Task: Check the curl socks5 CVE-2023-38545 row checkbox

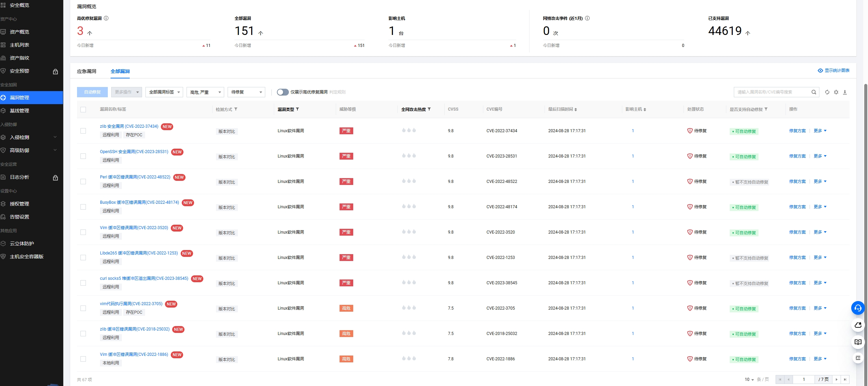Action: [x=83, y=283]
